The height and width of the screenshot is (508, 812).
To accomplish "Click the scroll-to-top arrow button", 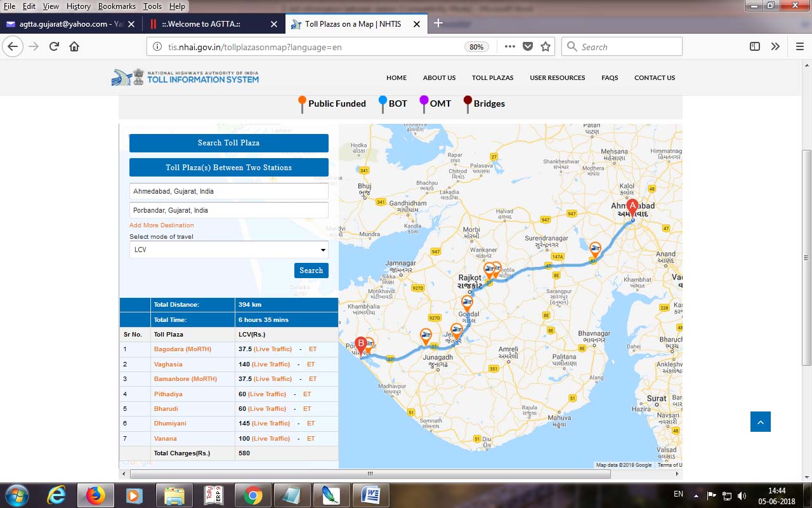I will click(760, 422).
